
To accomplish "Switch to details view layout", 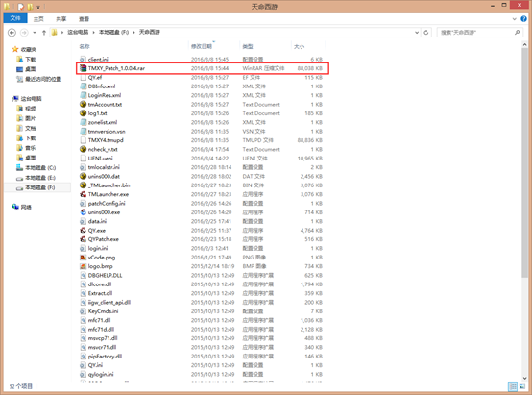I will coord(513,386).
